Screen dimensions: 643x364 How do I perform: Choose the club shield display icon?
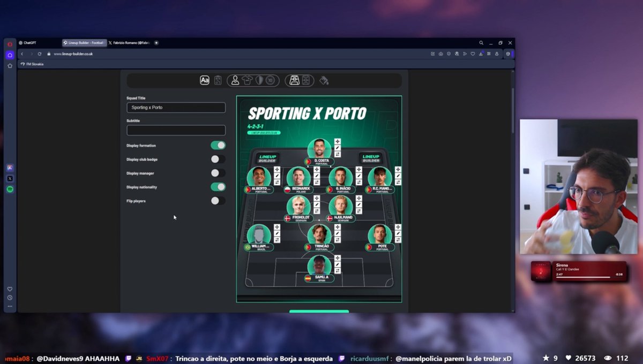click(x=258, y=80)
